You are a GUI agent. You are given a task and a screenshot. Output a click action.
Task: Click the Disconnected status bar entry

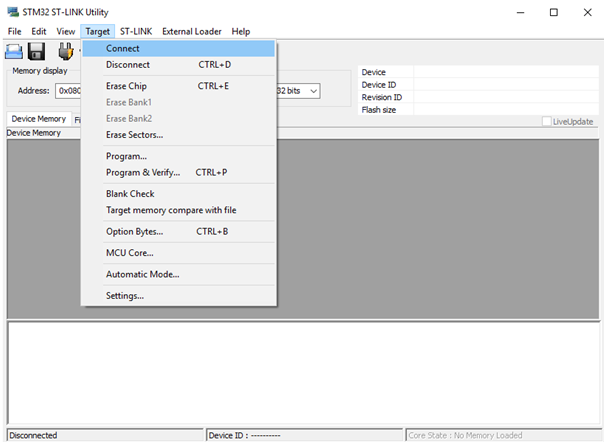tap(105, 435)
